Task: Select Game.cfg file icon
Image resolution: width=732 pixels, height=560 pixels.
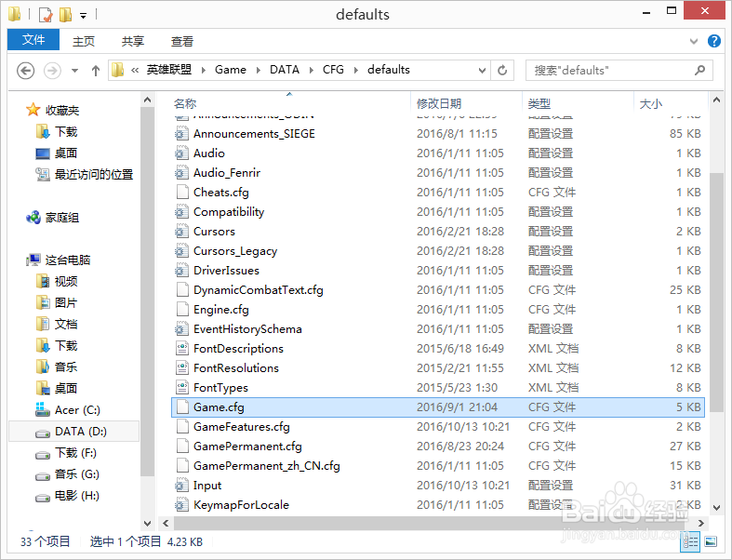Action: (x=182, y=407)
